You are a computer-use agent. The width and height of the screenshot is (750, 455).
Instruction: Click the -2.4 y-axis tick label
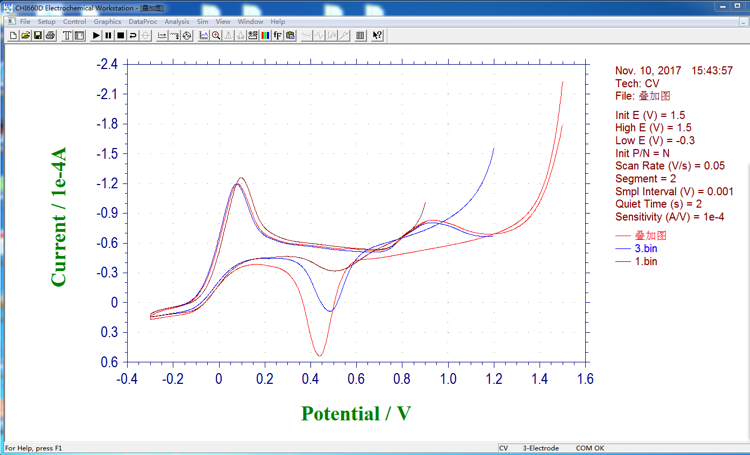pos(107,64)
